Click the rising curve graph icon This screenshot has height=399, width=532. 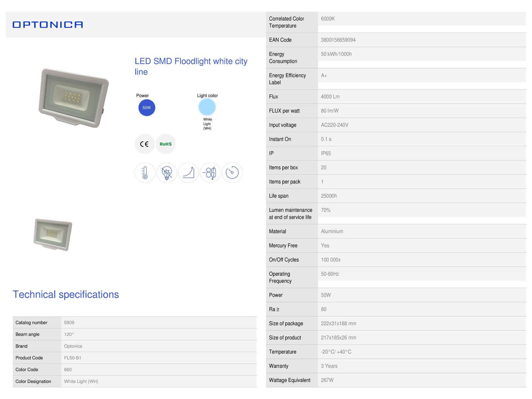(x=189, y=173)
